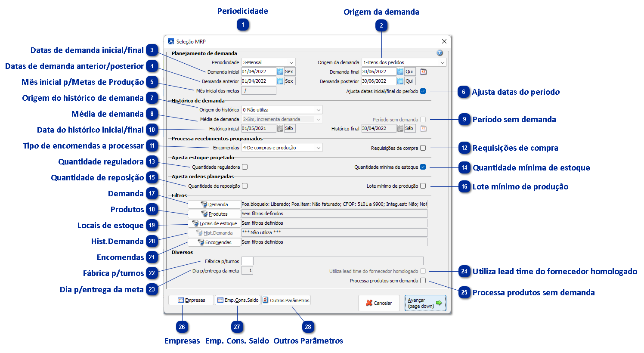
Task: Click the Sáb weekday button beside Histórico inicial
Action: [x=290, y=129]
